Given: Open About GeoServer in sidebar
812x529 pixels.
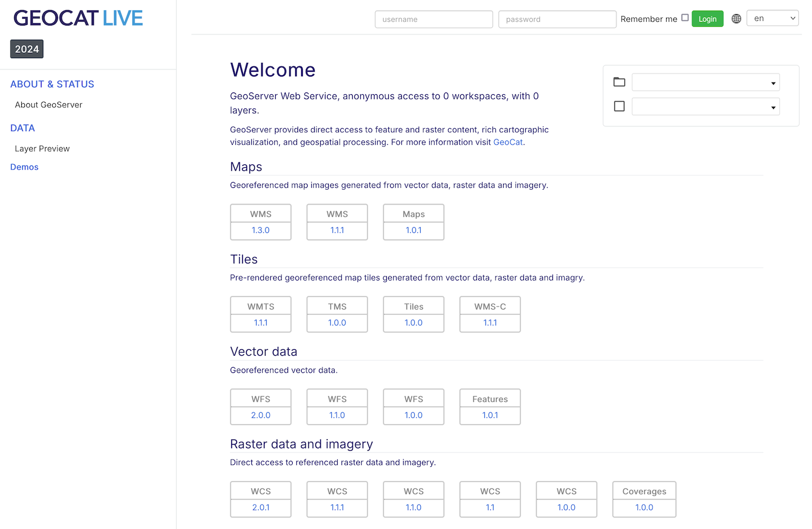Looking at the screenshot, I should point(49,105).
